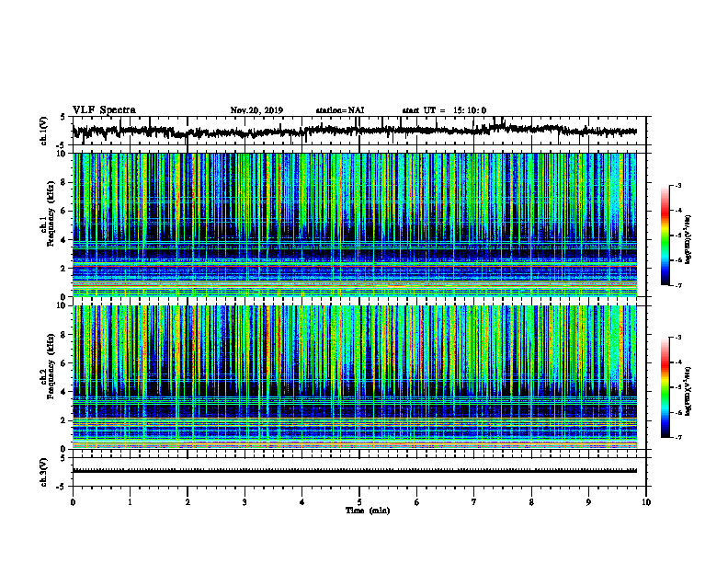This screenshot has height=563, width=728.
Task: Click the time axis tick label "8"
Action: tap(531, 502)
